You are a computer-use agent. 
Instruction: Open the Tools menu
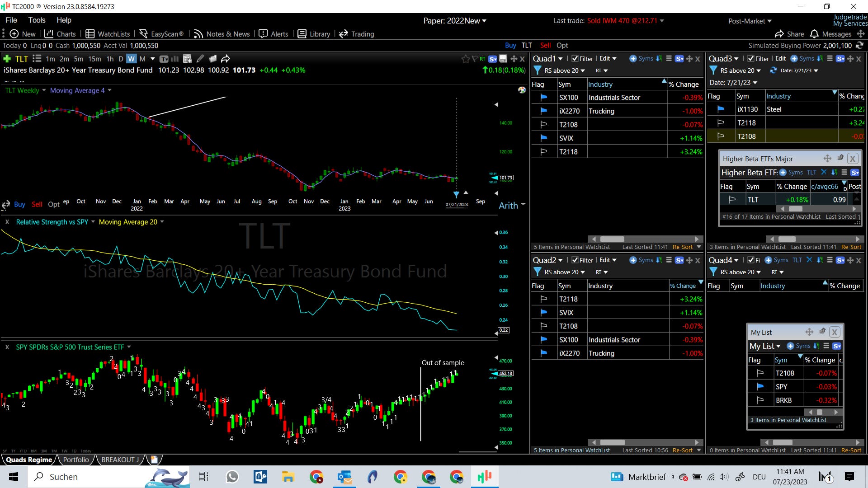[37, 20]
